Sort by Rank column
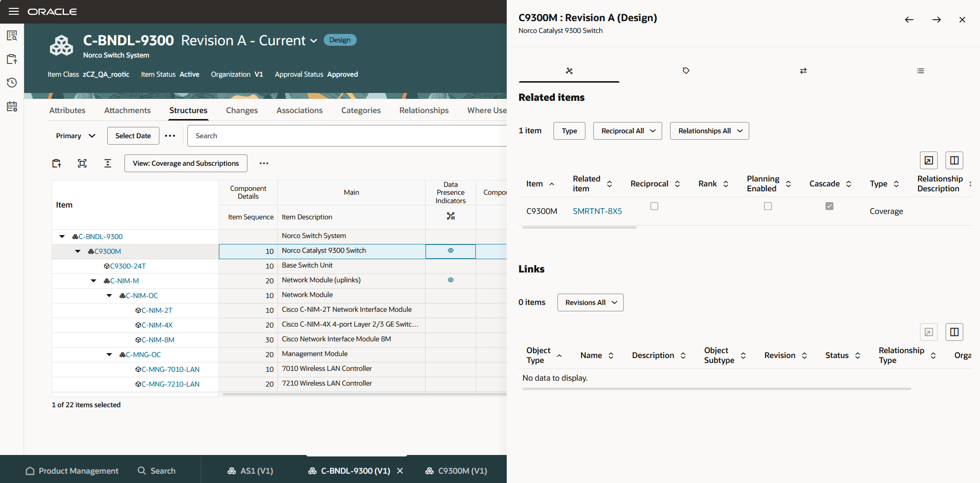Screen dimensions: 980x483 [726, 184]
